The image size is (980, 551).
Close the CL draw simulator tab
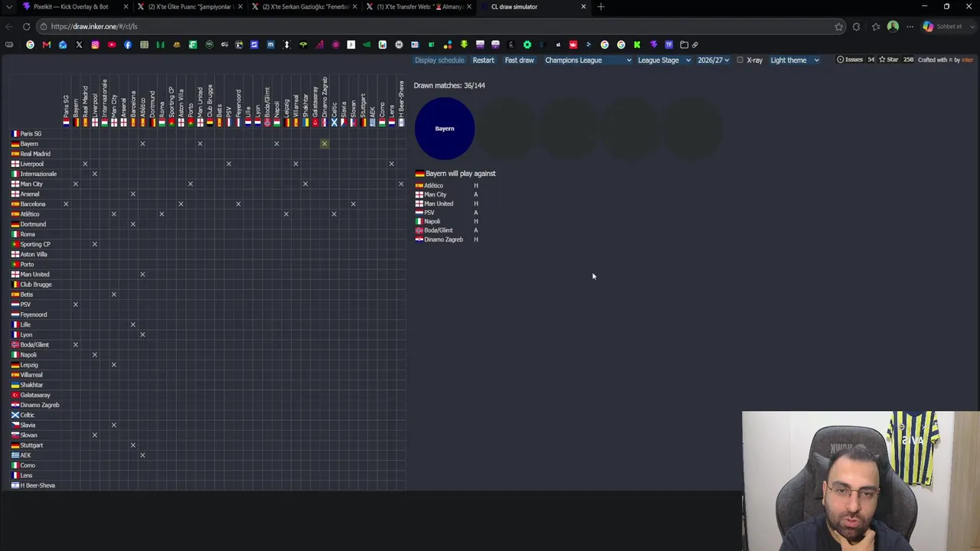tap(583, 7)
